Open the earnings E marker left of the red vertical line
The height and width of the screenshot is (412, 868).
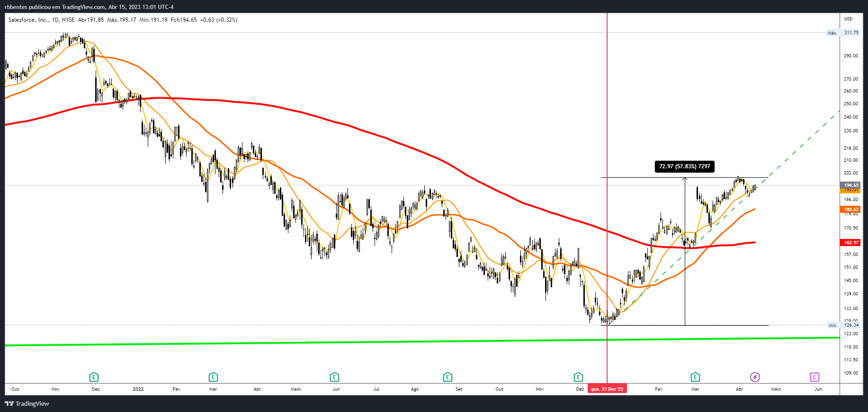pos(578,377)
